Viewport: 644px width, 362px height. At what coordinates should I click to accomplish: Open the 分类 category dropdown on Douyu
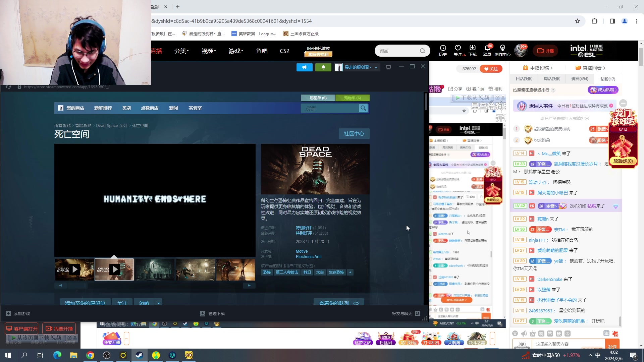pyautogui.click(x=181, y=51)
